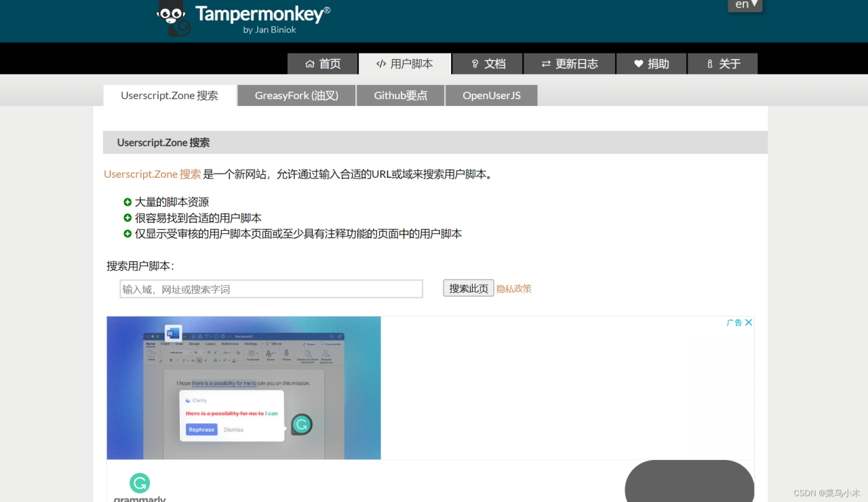
Task: Close the ad with the X icon
Action: click(x=749, y=322)
